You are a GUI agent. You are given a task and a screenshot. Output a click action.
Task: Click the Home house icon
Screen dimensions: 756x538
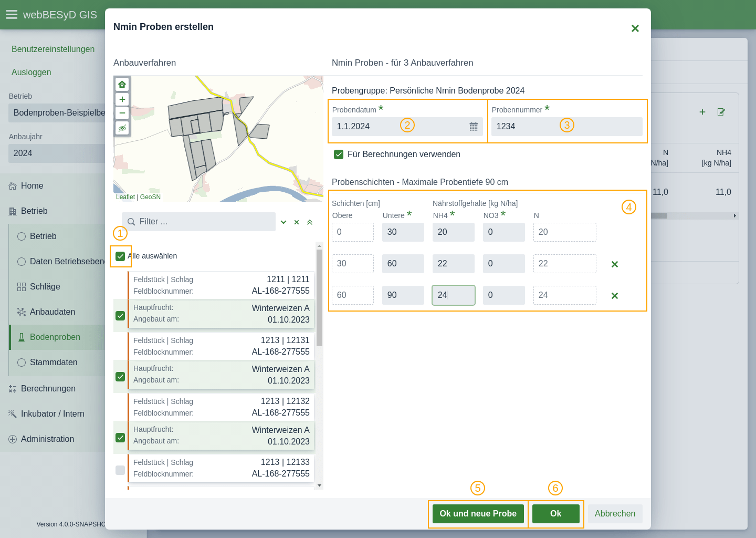click(x=13, y=186)
